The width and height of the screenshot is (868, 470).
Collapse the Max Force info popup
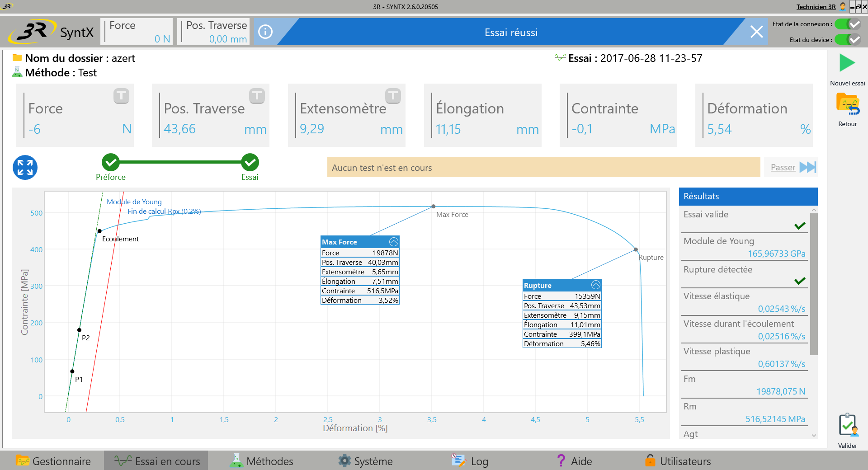point(394,242)
